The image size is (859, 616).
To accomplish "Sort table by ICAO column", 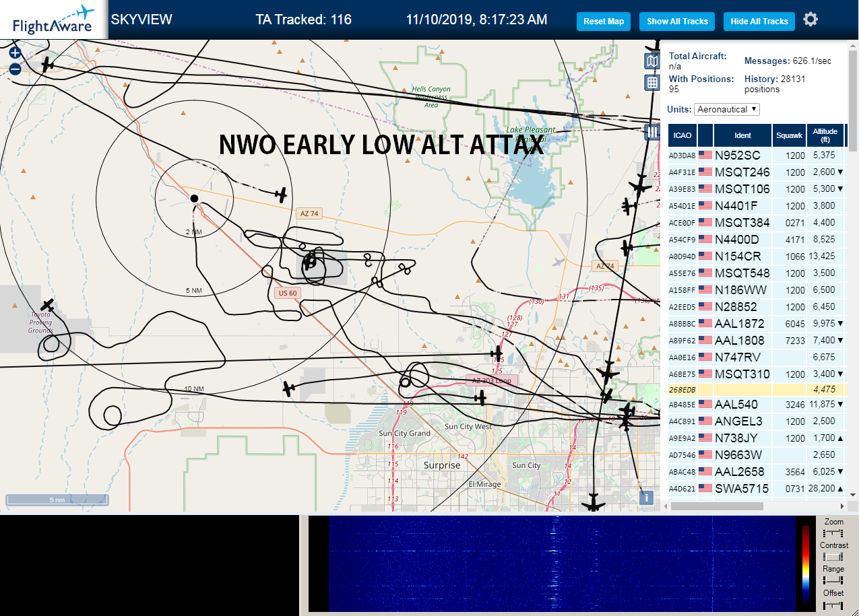I will 682,135.
